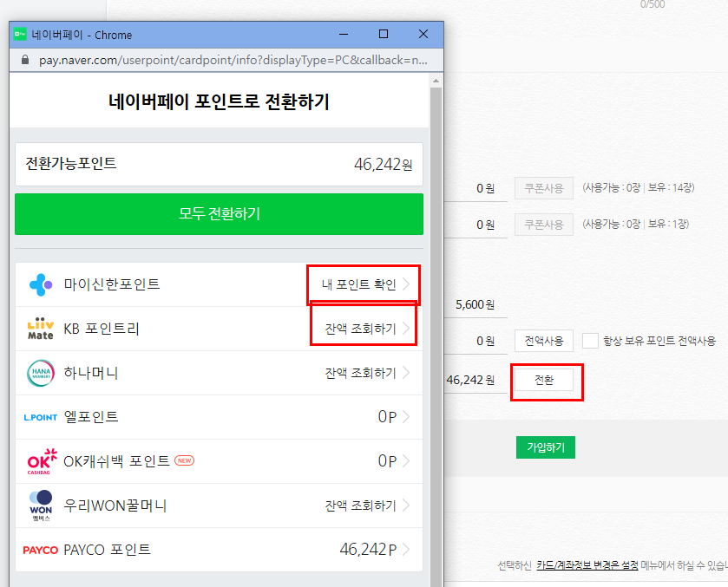
Task: Click 잔액 조회하기 for 하나머니
Action: click(x=360, y=373)
